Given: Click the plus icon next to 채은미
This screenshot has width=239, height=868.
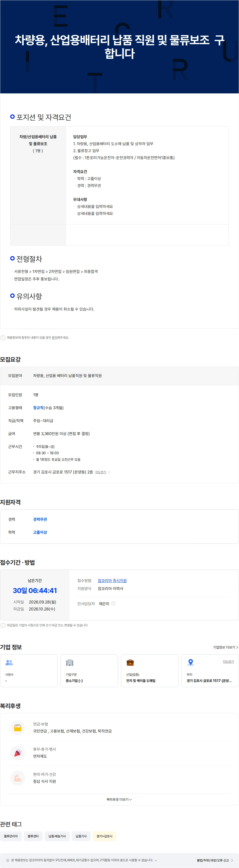Looking at the screenshot, I should [114, 603].
